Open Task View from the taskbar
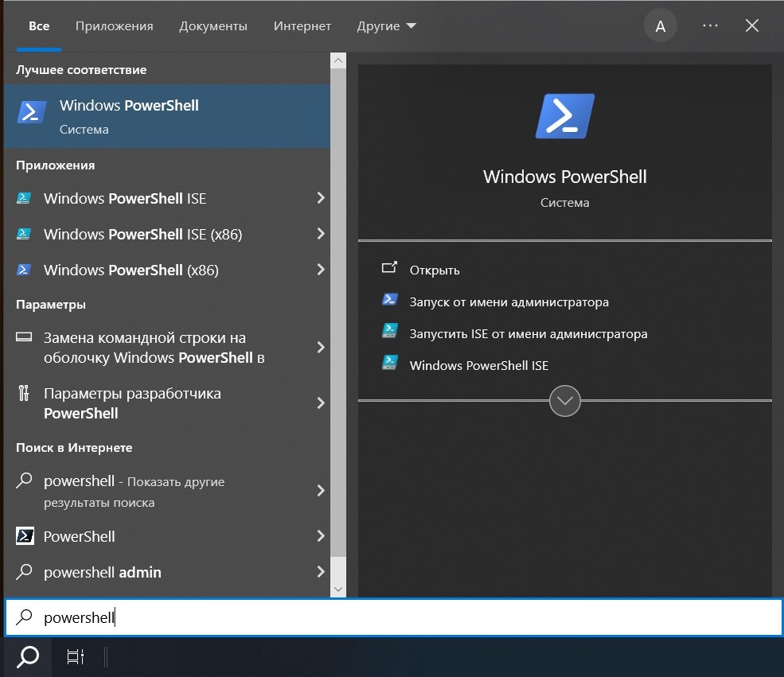Viewport: 784px width, 677px height. click(x=76, y=656)
